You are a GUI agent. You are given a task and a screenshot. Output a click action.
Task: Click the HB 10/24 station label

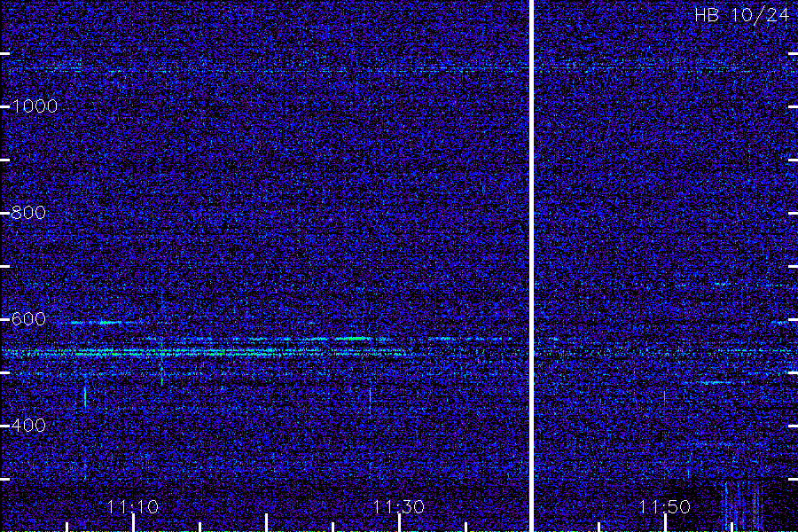741,15
